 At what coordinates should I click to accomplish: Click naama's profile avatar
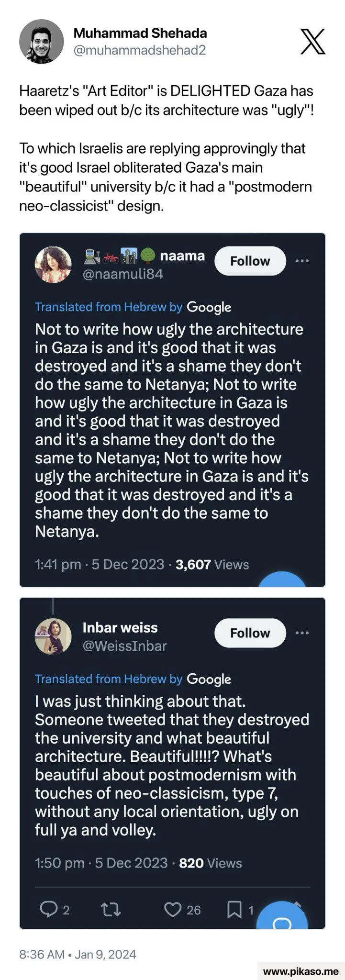pos(53,265)
